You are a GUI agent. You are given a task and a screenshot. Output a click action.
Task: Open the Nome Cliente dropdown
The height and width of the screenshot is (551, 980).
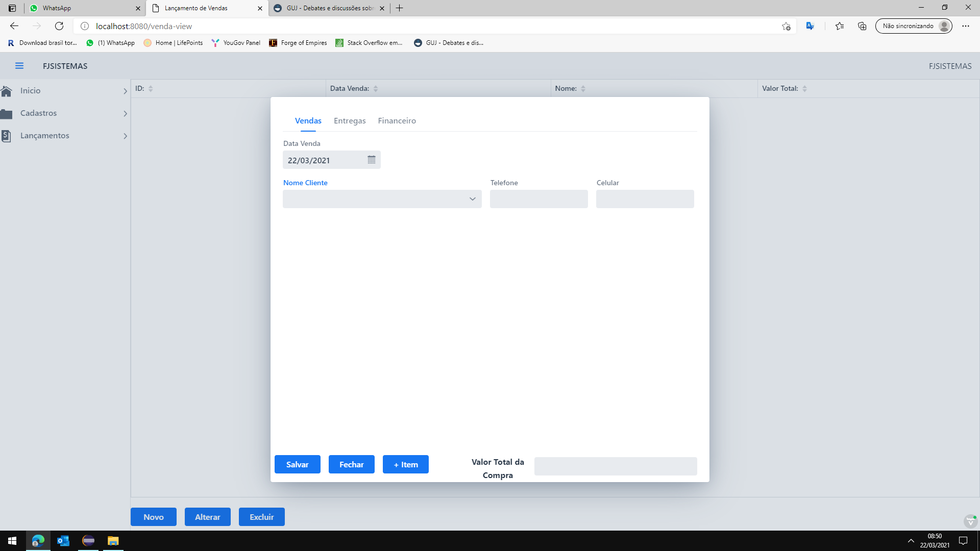coord(472,199)
